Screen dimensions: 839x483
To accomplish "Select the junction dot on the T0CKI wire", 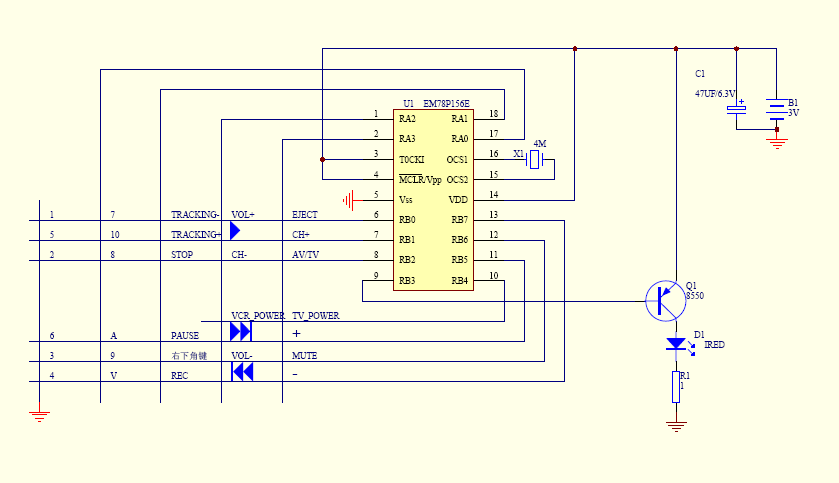I will tap(322, 159).
